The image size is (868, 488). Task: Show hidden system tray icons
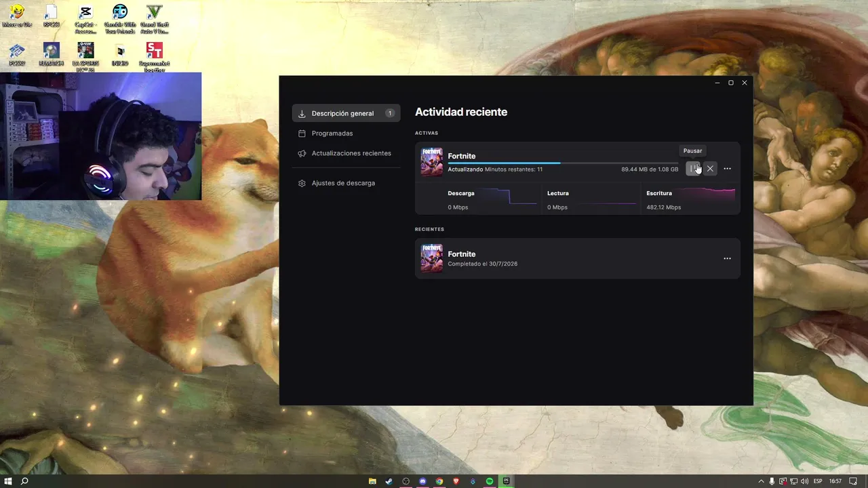[761, 481]
